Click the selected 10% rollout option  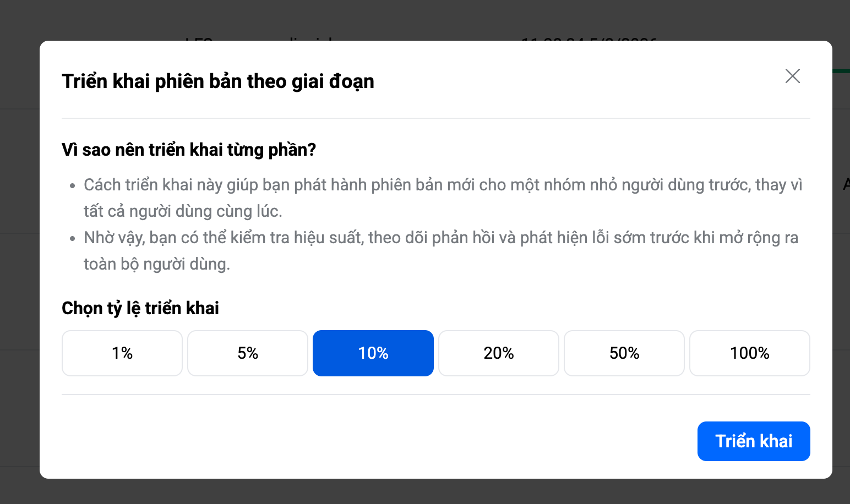pyautogui.click(x=373, y=353)
